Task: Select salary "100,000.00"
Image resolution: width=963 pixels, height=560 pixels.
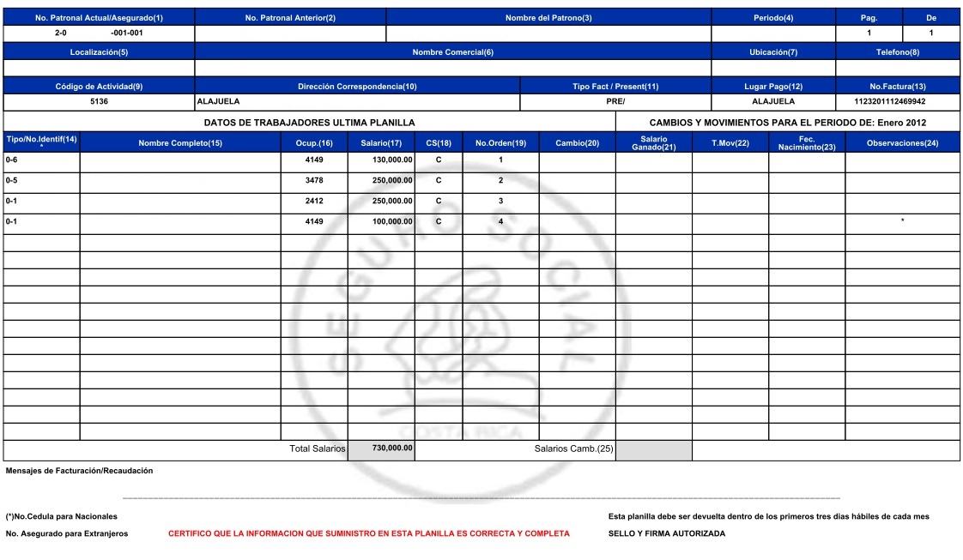Action: pos(392,222)
